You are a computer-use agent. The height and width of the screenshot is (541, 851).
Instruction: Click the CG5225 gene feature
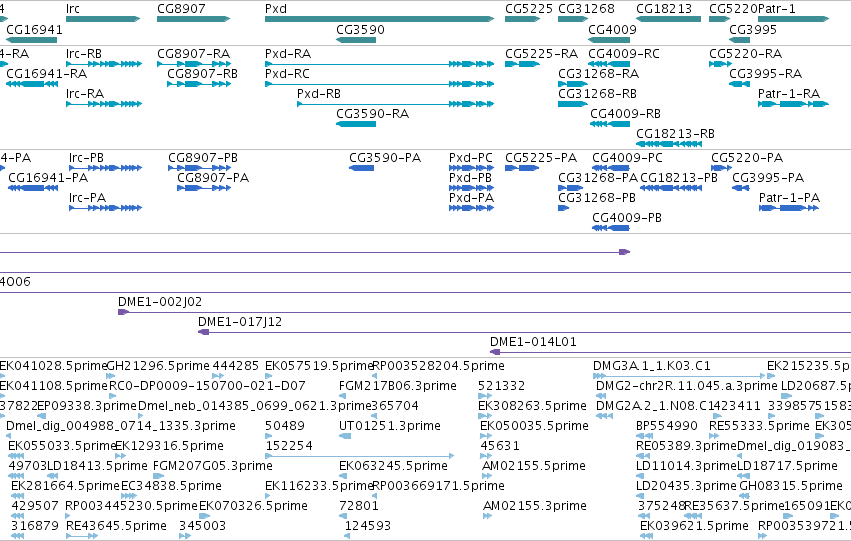point(522,20)
